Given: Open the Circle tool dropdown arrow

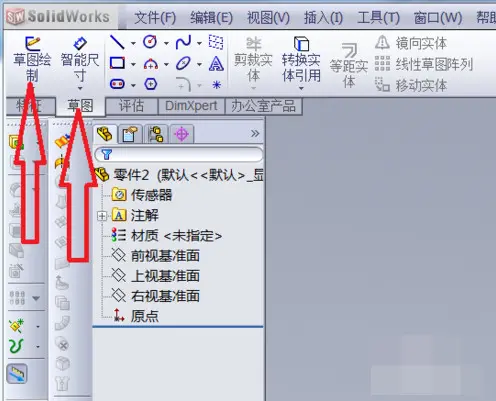Looking at the screenshot, I should [x=166, y=43].
